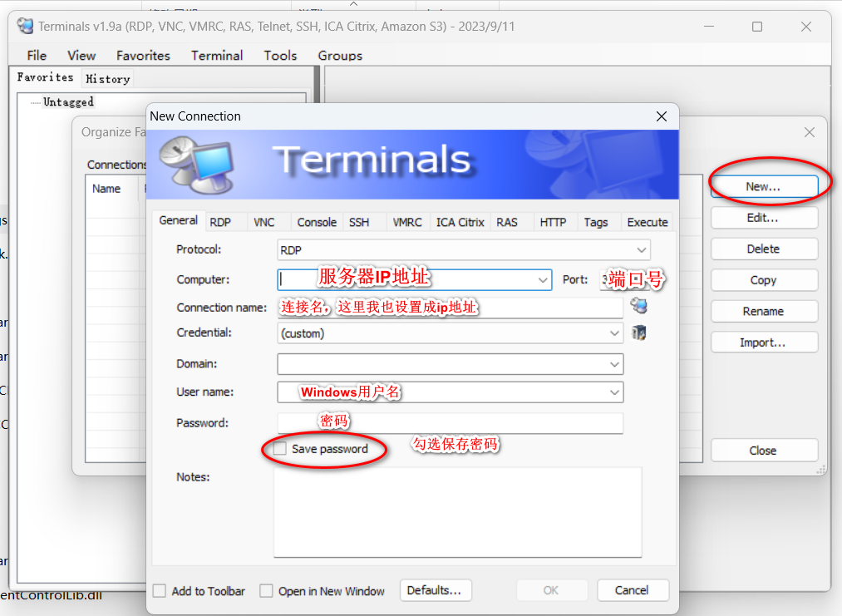Screen dimensions: 842x616
Task: Select the Untagged tree node
Action: 68,101
